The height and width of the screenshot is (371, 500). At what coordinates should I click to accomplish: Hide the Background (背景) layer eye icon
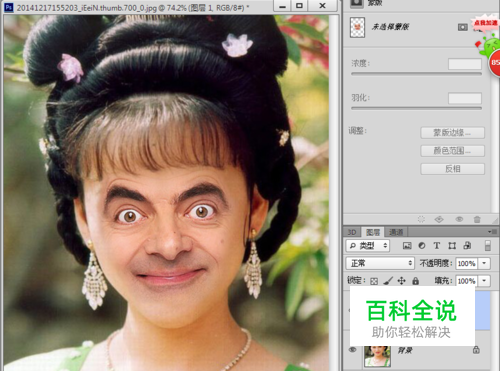pos(353,350)
